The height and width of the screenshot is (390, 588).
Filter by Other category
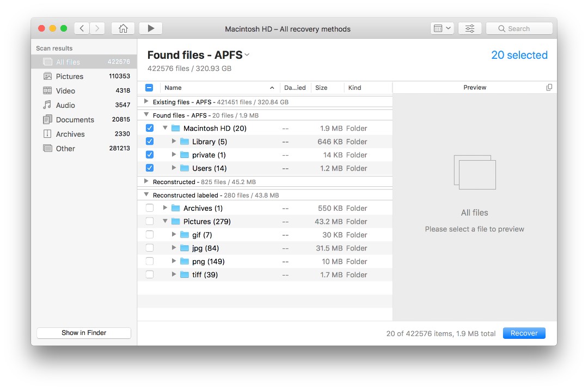coord(84,149)
